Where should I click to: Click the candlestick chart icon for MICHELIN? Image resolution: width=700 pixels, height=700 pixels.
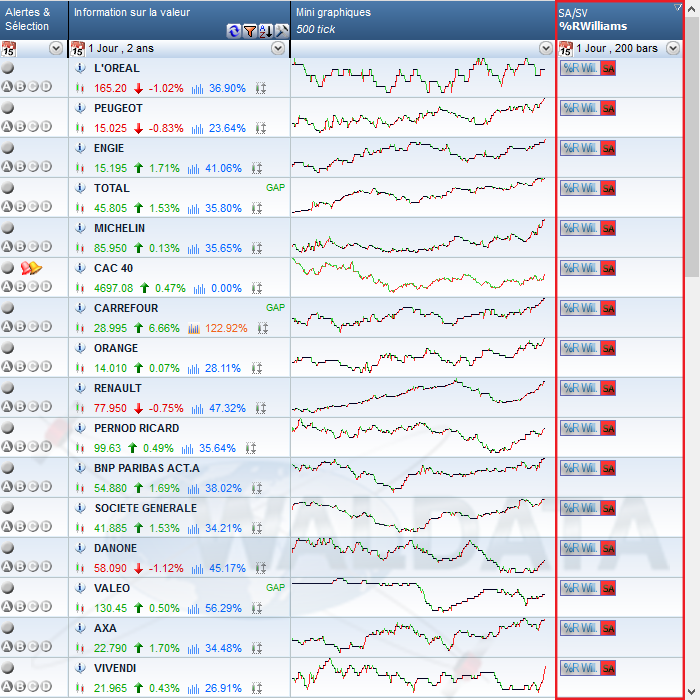point(80,248)
